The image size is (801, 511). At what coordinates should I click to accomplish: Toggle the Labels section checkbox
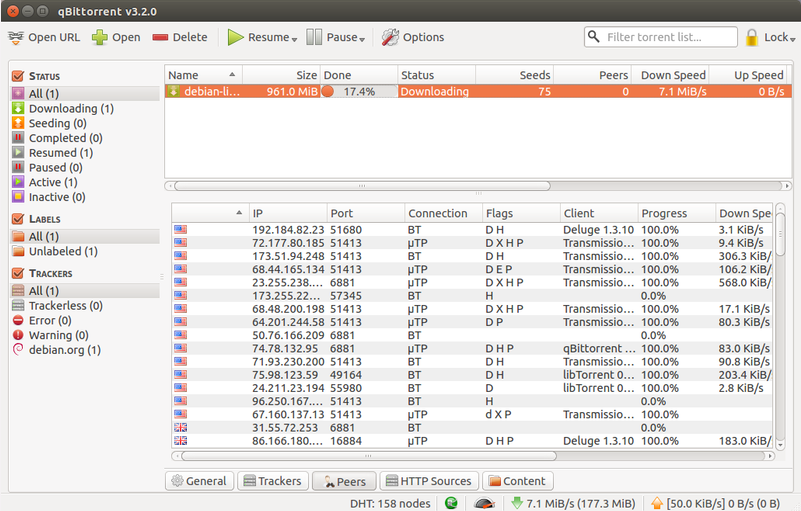(x=18, y=219)
